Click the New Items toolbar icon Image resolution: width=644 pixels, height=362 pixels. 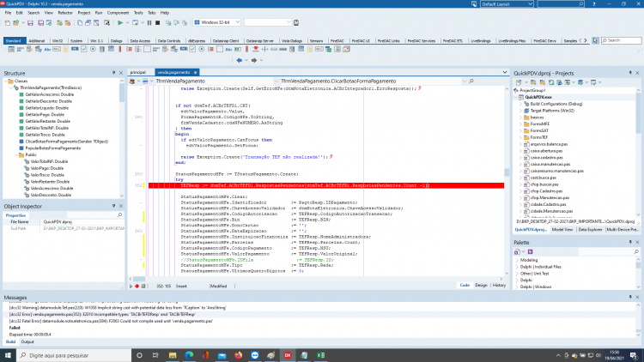[8, 22]
